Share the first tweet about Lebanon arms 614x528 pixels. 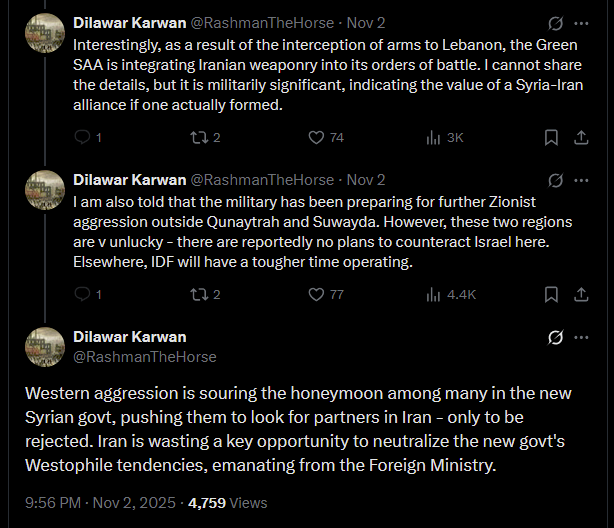point(582,137)
